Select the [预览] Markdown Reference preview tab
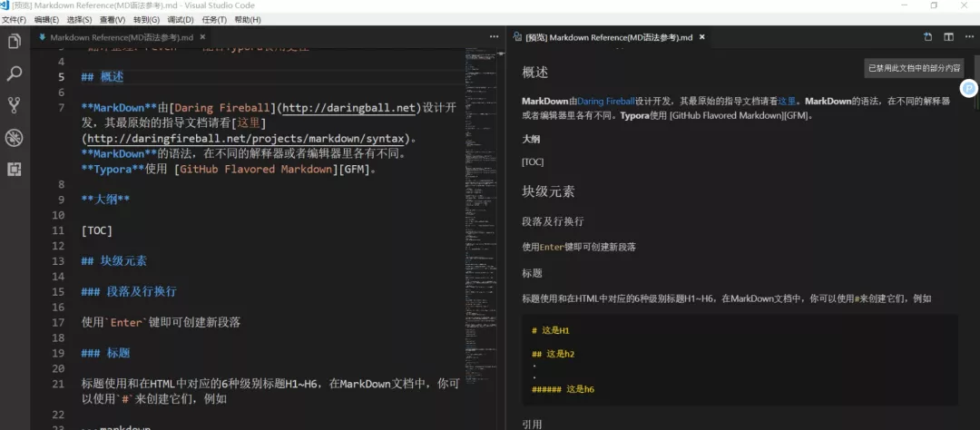Viewport: 980px width, 430px height. [610, 37]
